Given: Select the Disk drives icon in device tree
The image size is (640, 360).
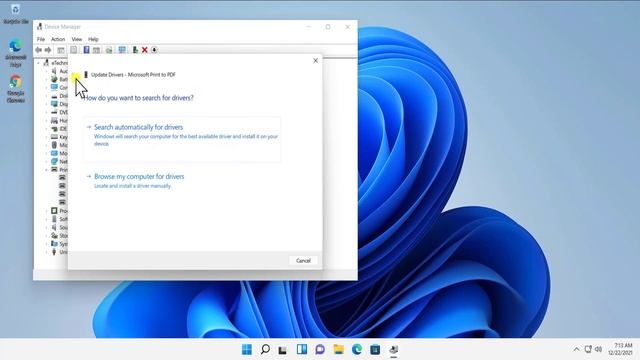Looking at the screenshot, I should click(54, 96).
